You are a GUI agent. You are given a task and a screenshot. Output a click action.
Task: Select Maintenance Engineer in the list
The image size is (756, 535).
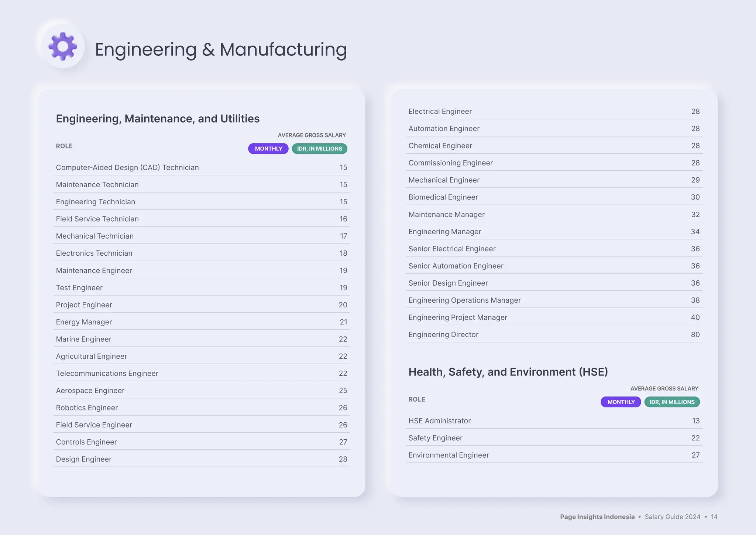click(94, 270)
